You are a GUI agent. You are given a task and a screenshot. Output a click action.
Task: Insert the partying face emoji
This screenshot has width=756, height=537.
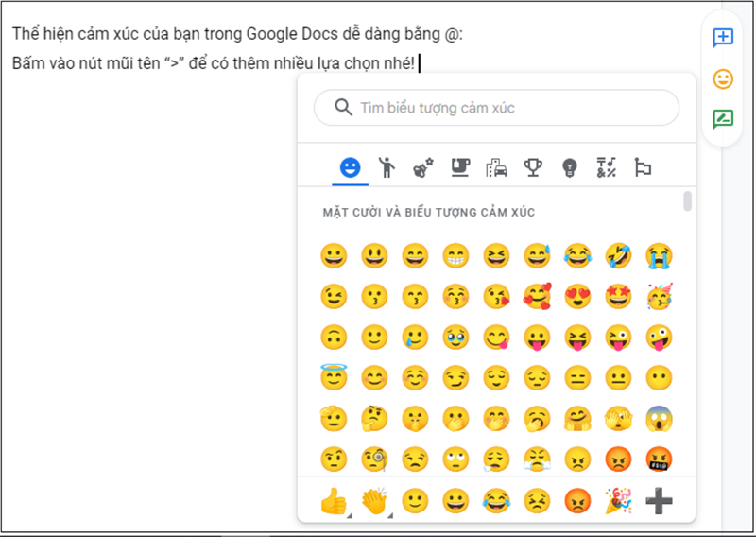659,296
